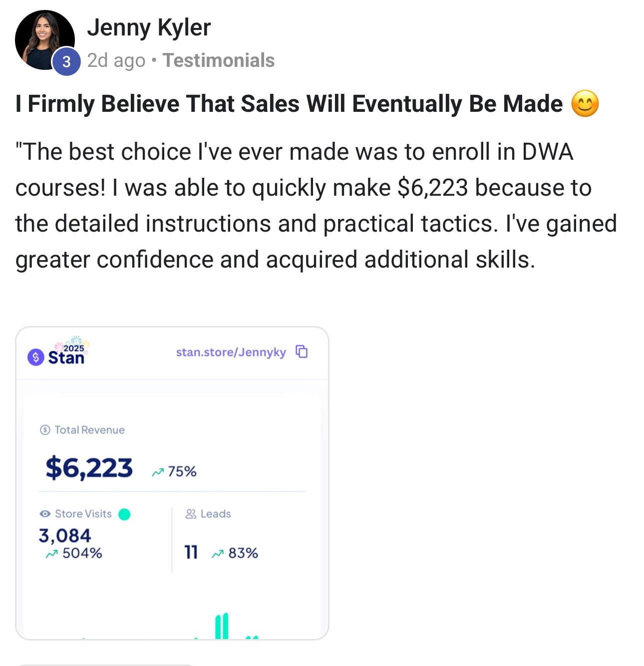Viewport: 644px width, 666px height.
Task: Click the green dot beside Store Visits
Action: tap(124, 514)
